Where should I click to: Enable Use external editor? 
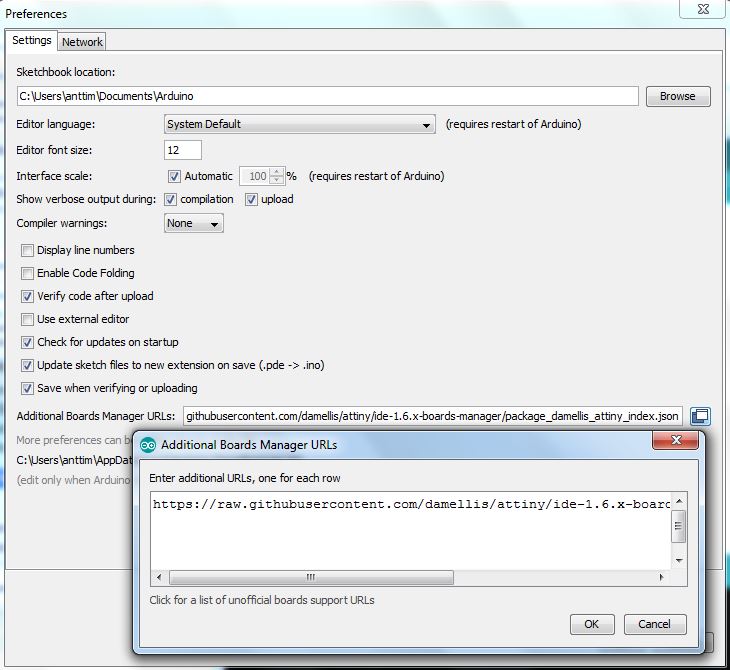coord(27,319)
